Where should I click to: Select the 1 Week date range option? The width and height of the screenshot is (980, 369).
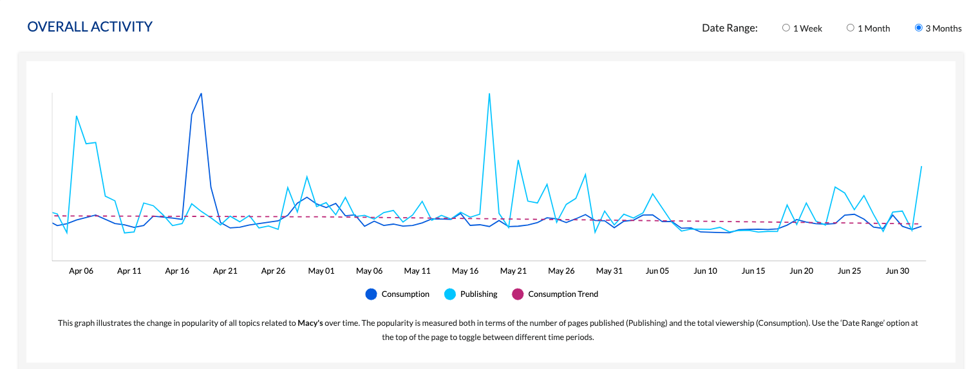786,28
